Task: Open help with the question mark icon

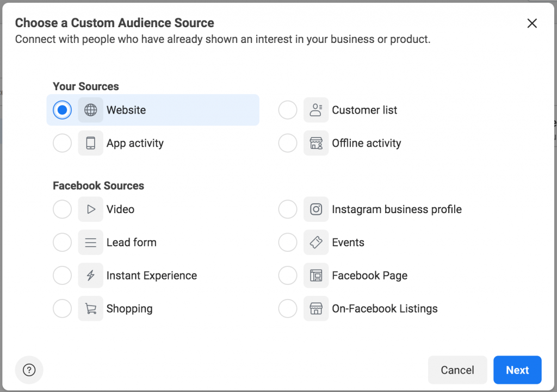Action: click(x=29, y=370)
